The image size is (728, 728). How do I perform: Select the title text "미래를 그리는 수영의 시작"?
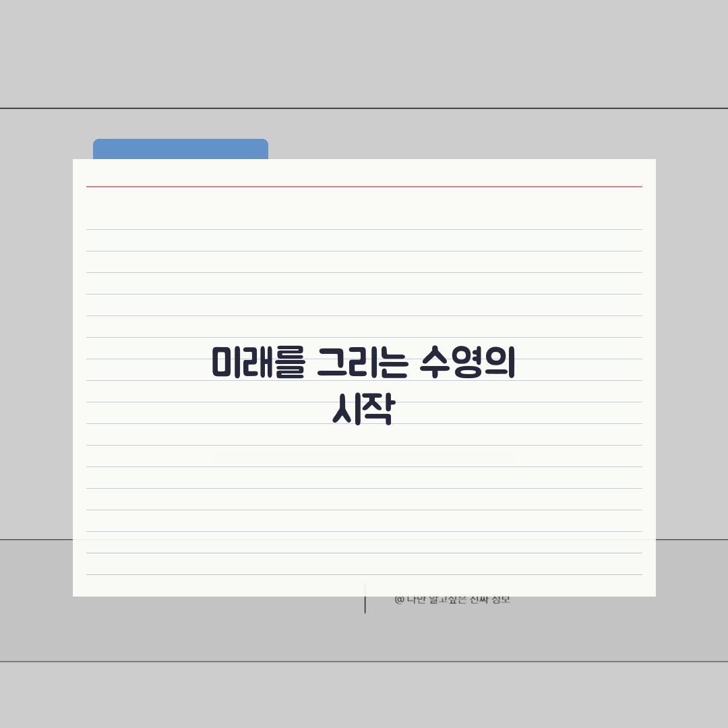pos(363,386)
